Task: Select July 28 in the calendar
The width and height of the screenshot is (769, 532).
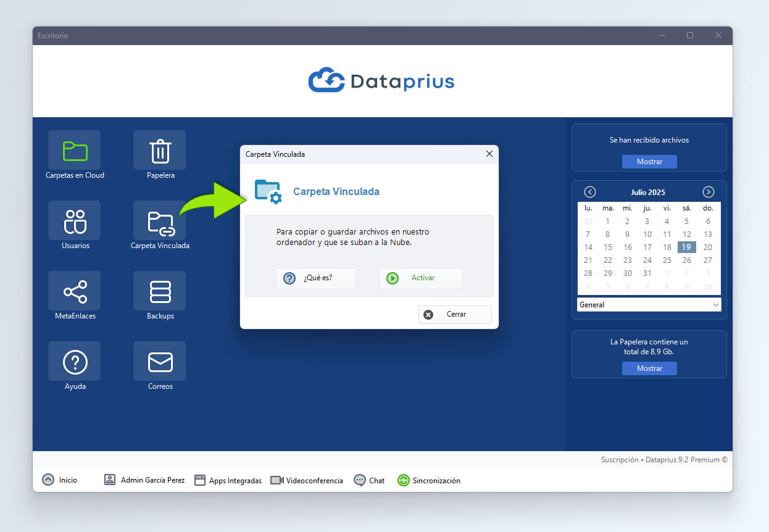Action: [x=588, y=273]
